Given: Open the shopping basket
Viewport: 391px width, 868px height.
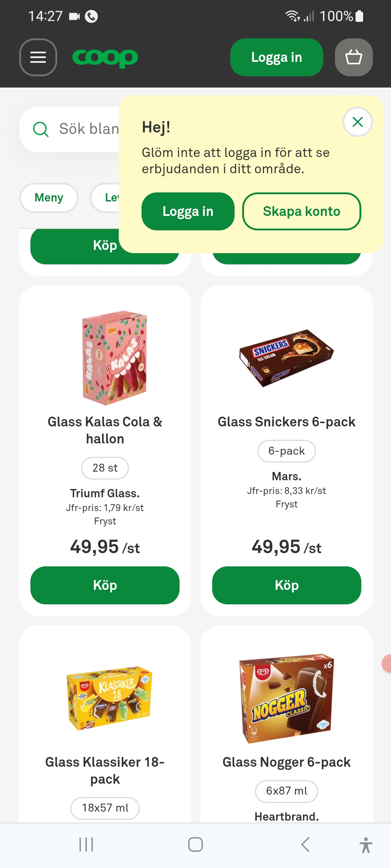Looking at the screenshot, I should [x=354, y=57].
